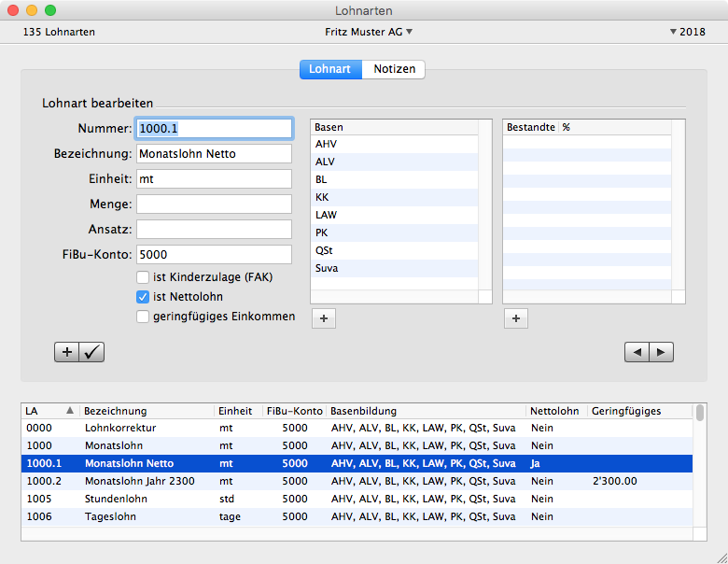Image resolution: width=728 pixels, height=564 pixels.
Task: Open the 2018 year dropdown
Action: [x=687, y=32]
